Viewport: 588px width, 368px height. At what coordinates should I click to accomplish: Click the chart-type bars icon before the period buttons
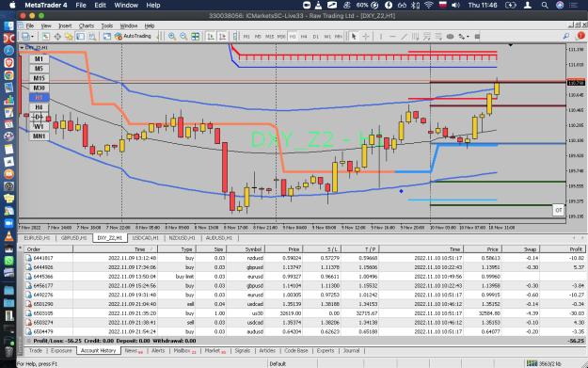[235, 37]
